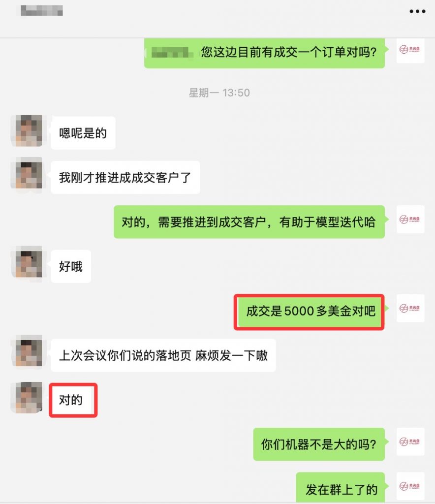
Task: Select the 上次会议你们说的落地页 message bubble
Action: coord(163,355)
